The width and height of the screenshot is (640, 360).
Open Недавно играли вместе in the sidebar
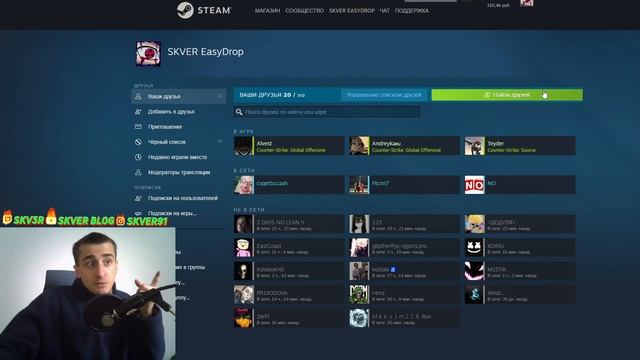point(179,157)
